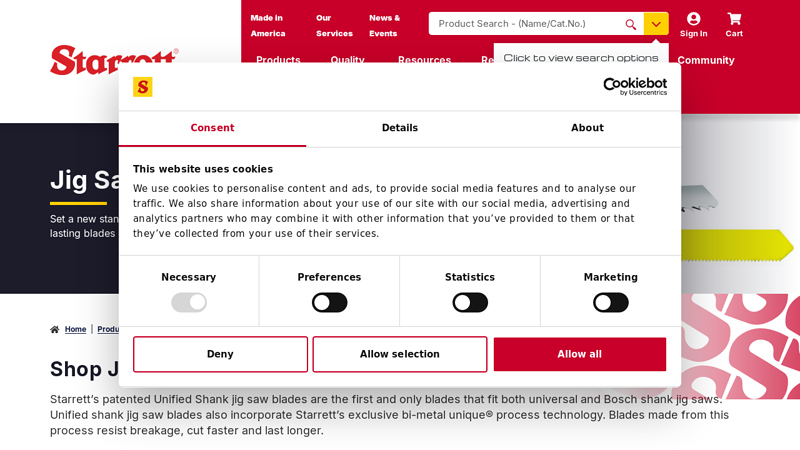Switch to the Details tab
This screenshot has width=800, height=450.
[400, 128]
